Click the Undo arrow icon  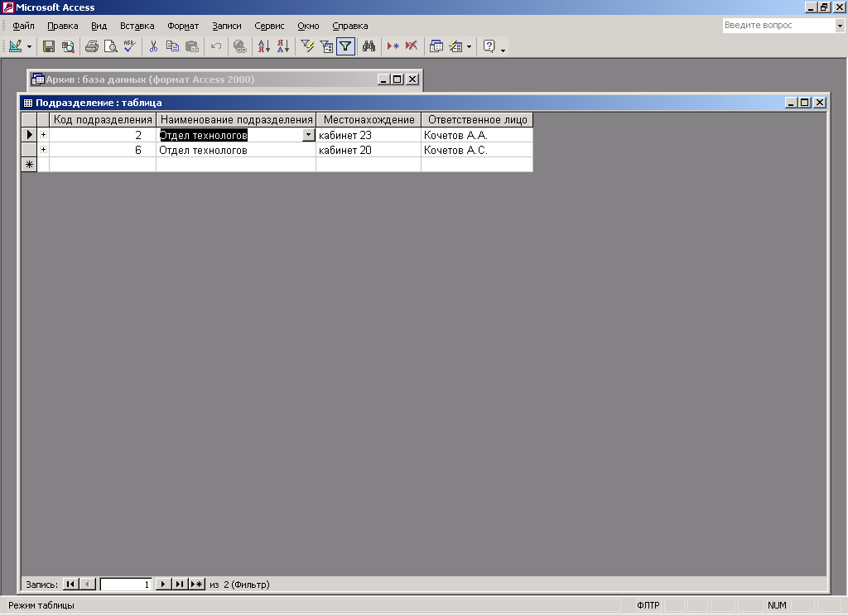tap(216, 46)
